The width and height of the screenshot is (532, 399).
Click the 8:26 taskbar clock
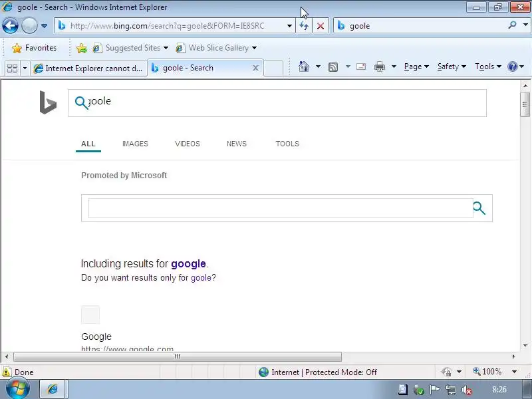point(499,390)
